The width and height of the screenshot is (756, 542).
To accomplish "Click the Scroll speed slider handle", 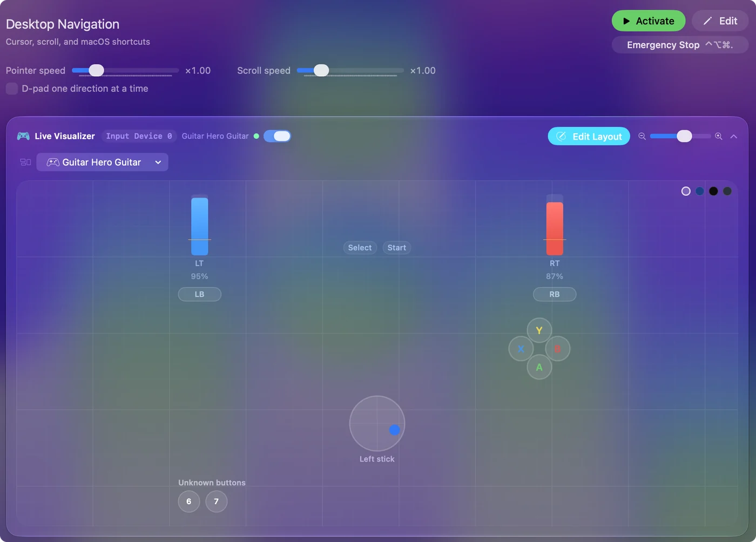I will [321, 70].
